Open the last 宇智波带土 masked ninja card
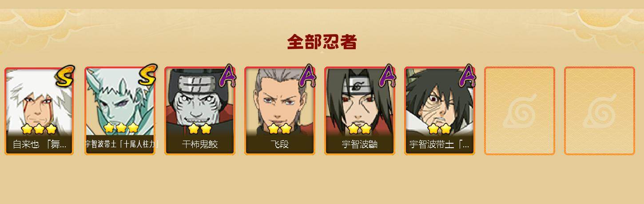Image resolution: width=644 pixels, height=204 pixels. [440, 111]
